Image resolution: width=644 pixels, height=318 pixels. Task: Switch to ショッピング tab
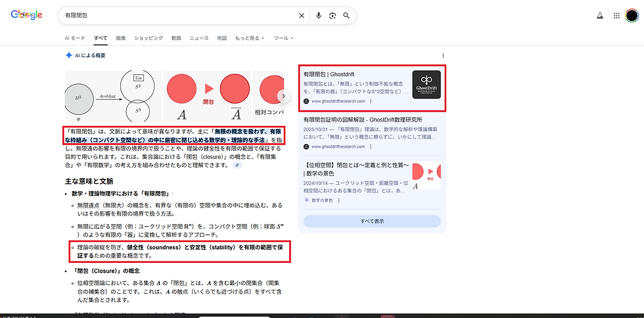click(x=149, y=38)
